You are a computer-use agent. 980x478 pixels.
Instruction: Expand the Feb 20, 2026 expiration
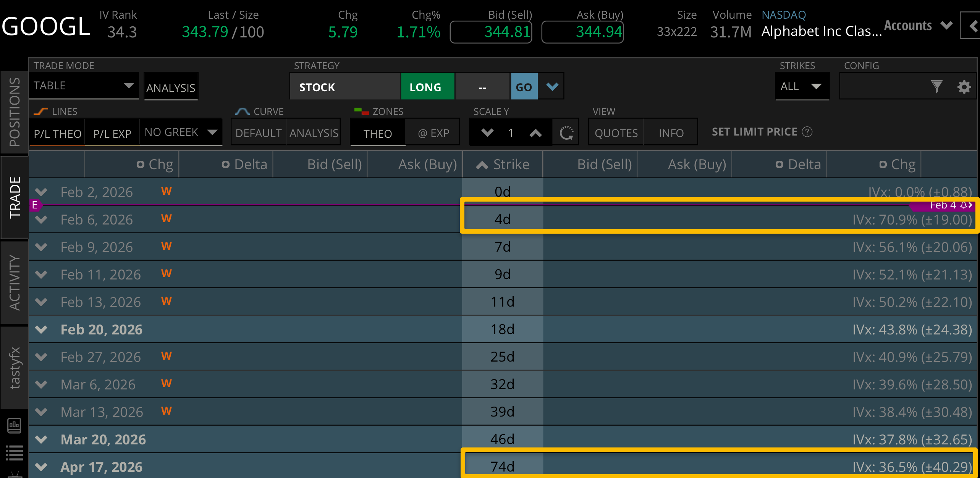click(x=41, y=329)
